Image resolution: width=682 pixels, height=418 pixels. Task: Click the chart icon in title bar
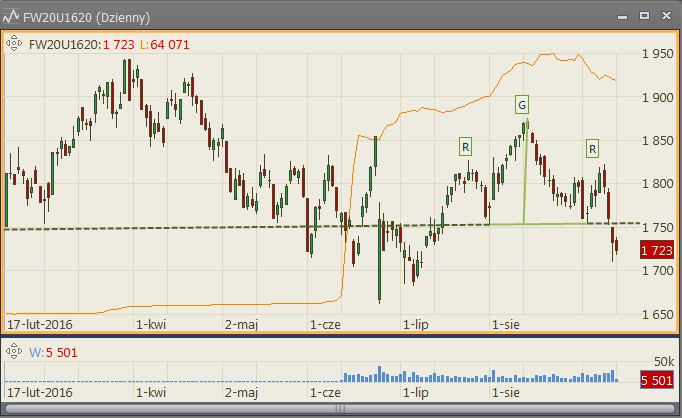[10, 17]
